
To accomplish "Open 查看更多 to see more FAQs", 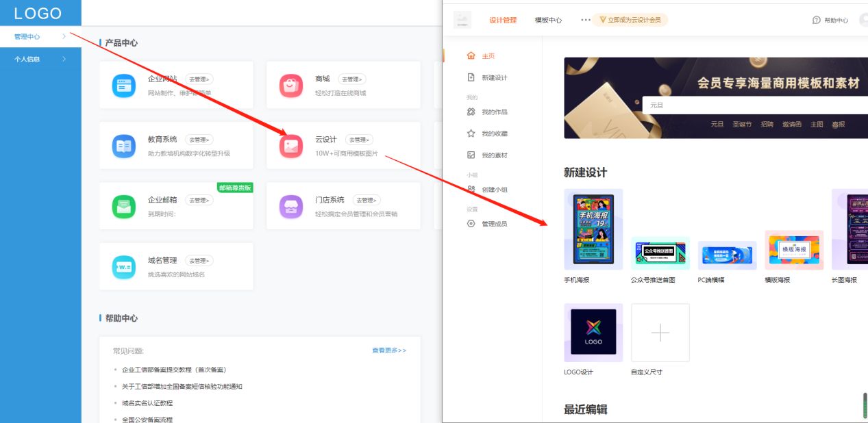I will coord(388,349).
